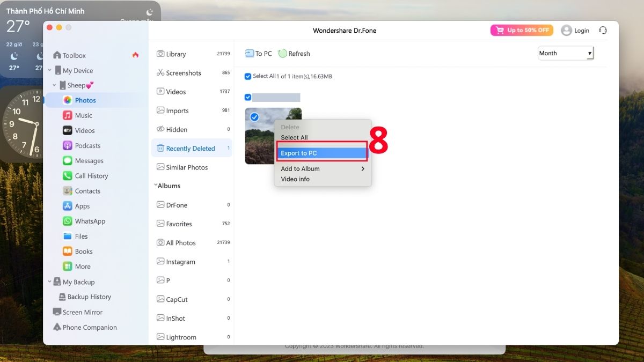Choose Video info in the context menu
The width and height of the screenshot is (644, 362).
[x=295, y=179]
